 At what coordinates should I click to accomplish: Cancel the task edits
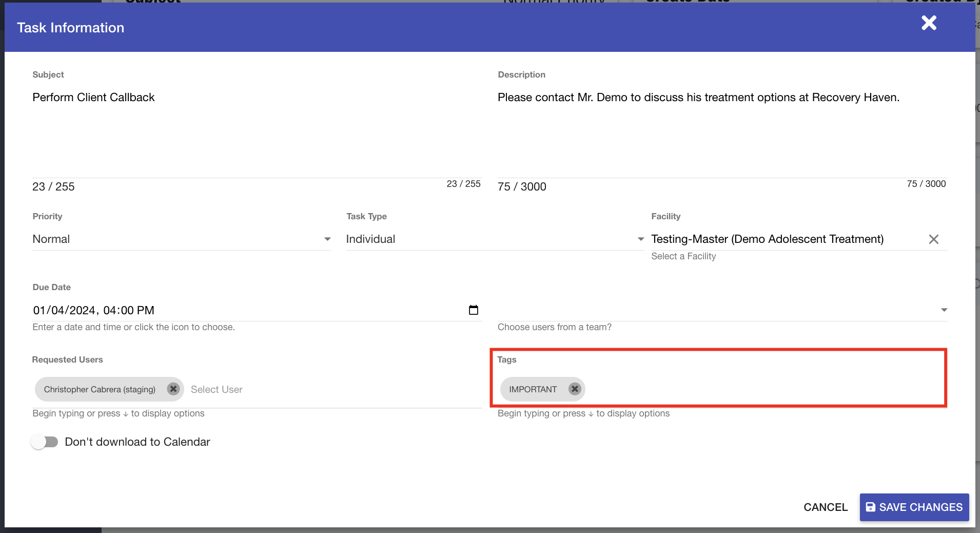pos(825,507)
